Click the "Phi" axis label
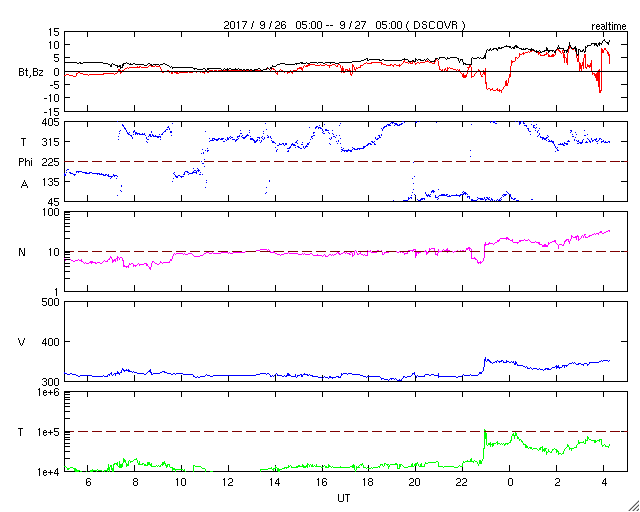This screenshot has width=640, height=512. (25, 162)
